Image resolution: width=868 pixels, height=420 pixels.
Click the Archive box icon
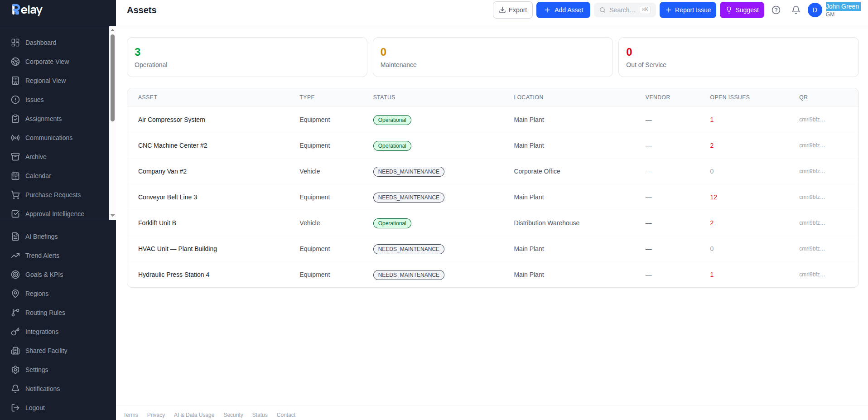click(15, 157)
